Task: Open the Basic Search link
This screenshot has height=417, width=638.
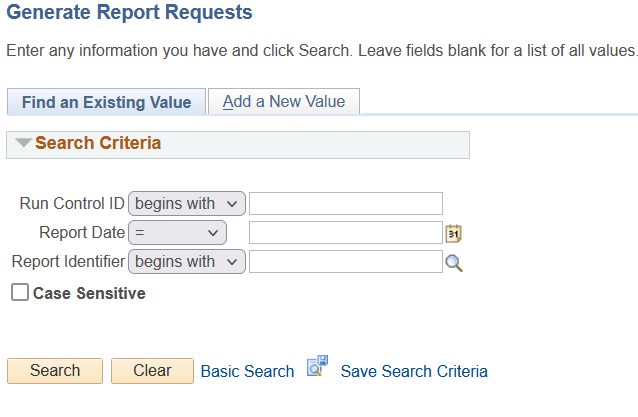Action: (247, 371)
